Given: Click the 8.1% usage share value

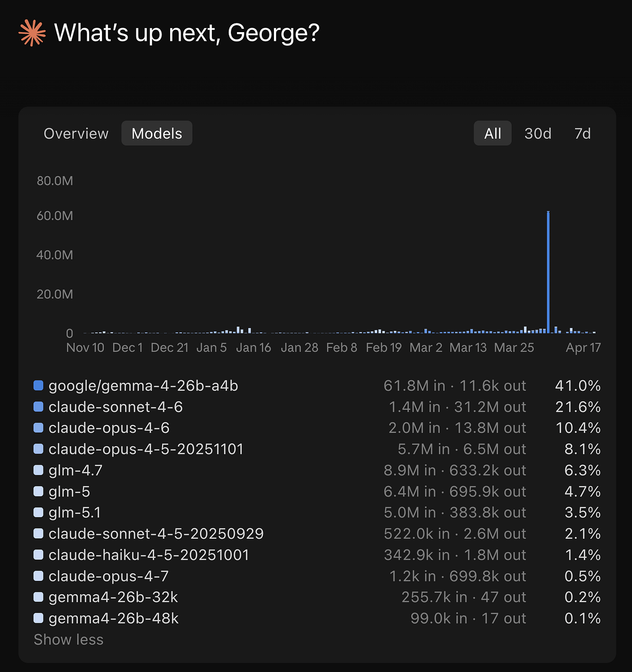Looking at the screenshot, I should point(583,449).
